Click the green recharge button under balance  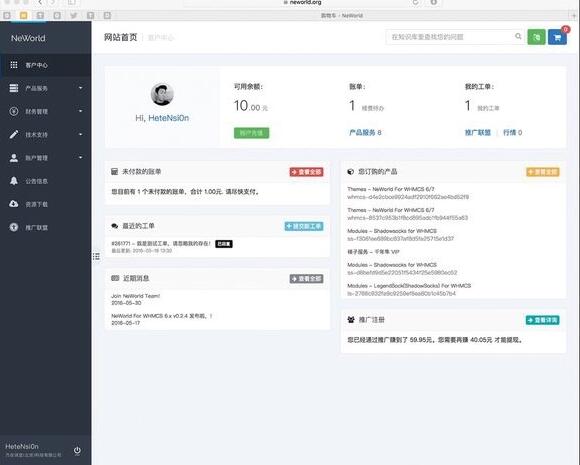coord(252,133)
